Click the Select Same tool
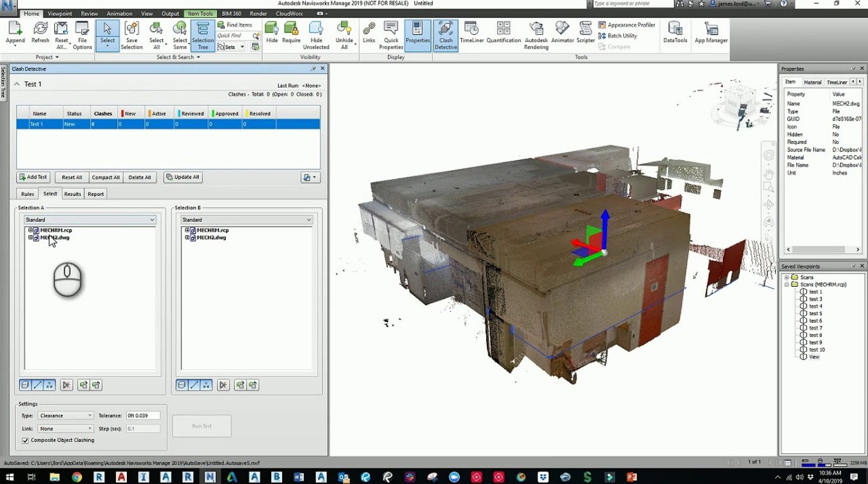The height and width of the screenshot is (484, 868). (180, 35)
